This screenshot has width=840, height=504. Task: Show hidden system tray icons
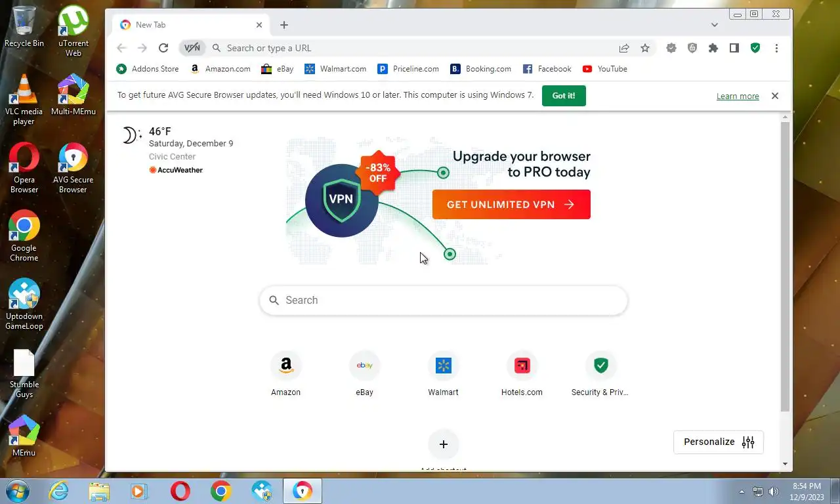[742, 492]
